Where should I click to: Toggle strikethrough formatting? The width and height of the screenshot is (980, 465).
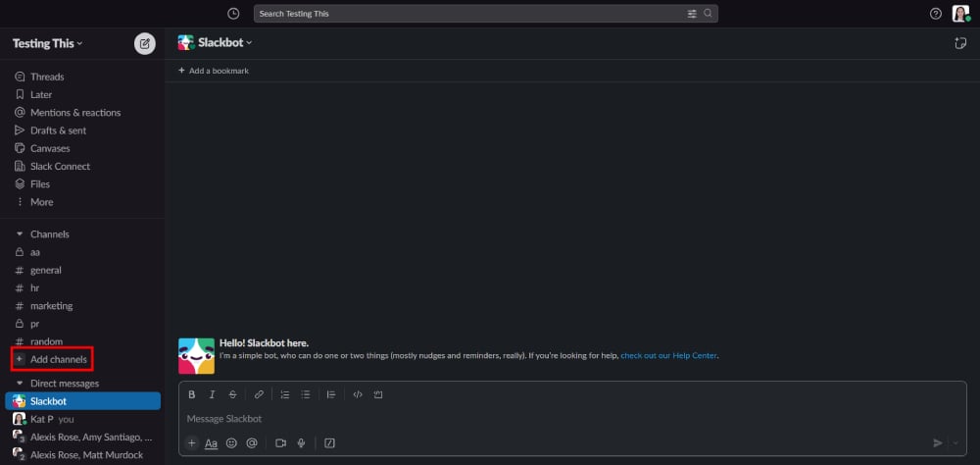(232, 394)
